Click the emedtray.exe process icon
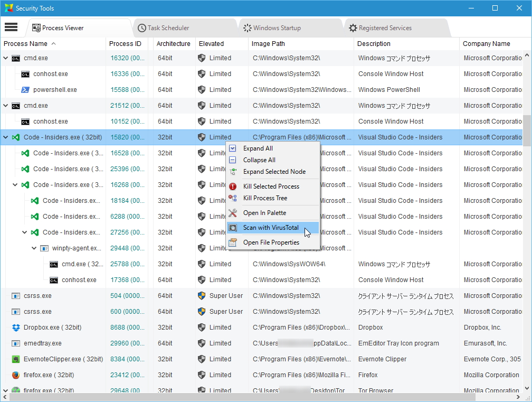 tap(16, 343)
